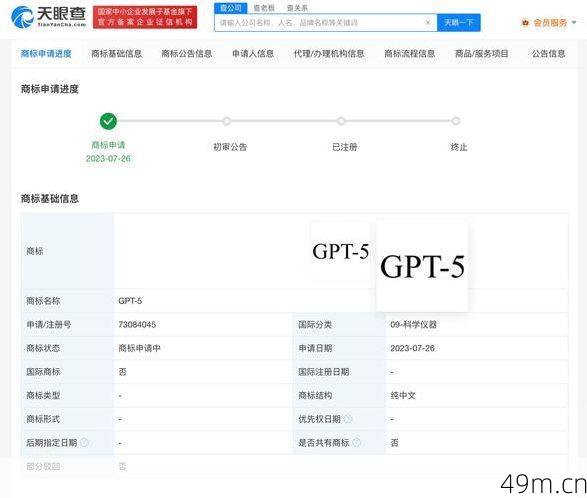Click info icon next to 是否共有商标
The height and width of the screenshot is (498, 587).
[x=356, y=443]
